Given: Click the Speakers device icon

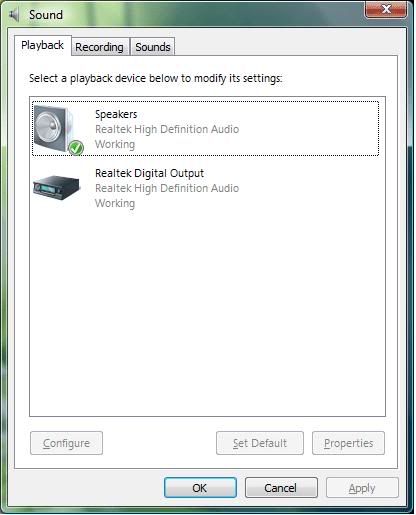Looking at the screenshot, I should coord(54,129).
